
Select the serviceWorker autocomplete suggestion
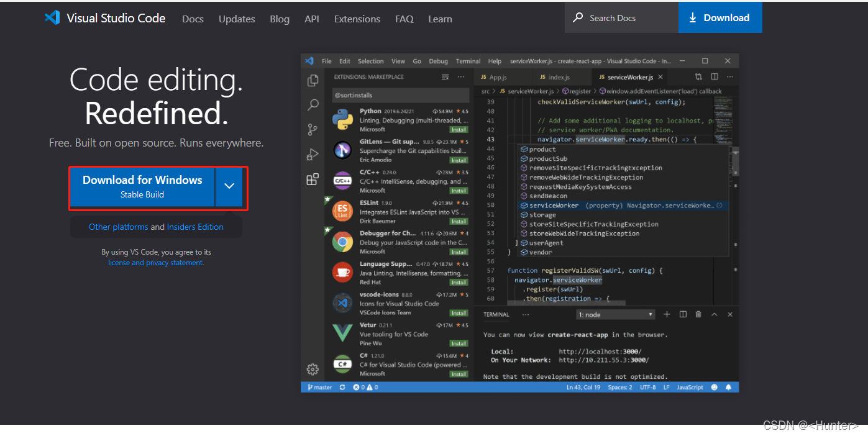(622, 206)
